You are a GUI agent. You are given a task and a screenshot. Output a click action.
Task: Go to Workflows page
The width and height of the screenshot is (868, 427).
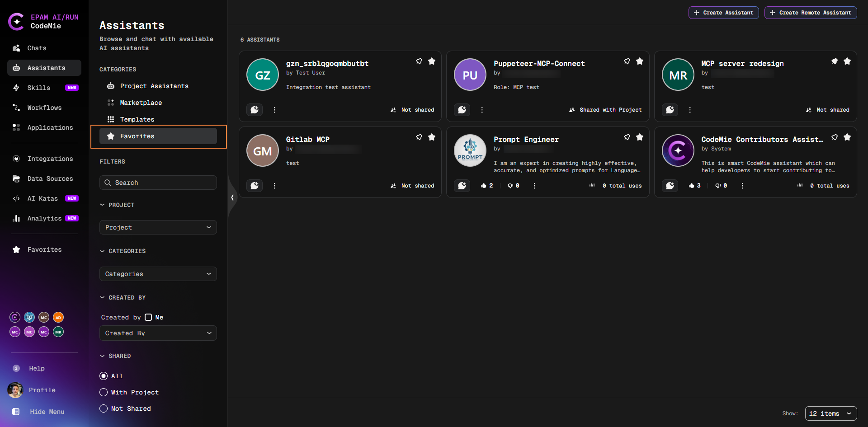(44, 108)
